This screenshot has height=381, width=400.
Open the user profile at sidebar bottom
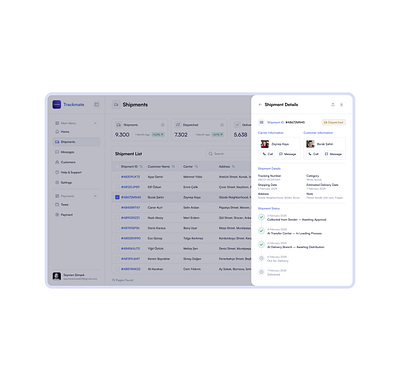76,276
